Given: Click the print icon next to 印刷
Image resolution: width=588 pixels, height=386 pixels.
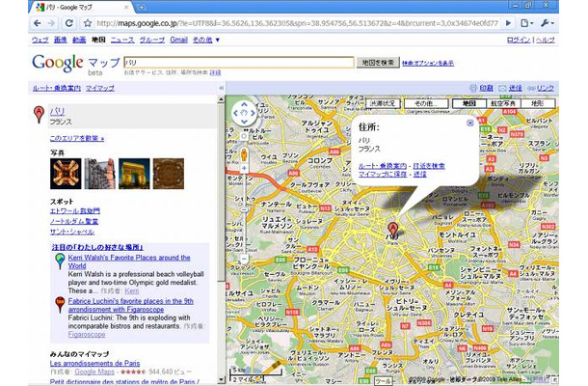Looking at the screenshot, I should click(473, 88).
